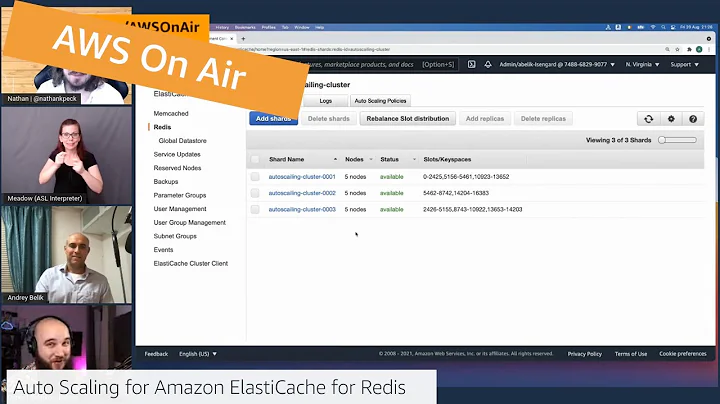Open Subnet Groups
This screenshot has height=404, width=720.
(x=175, y=236)
